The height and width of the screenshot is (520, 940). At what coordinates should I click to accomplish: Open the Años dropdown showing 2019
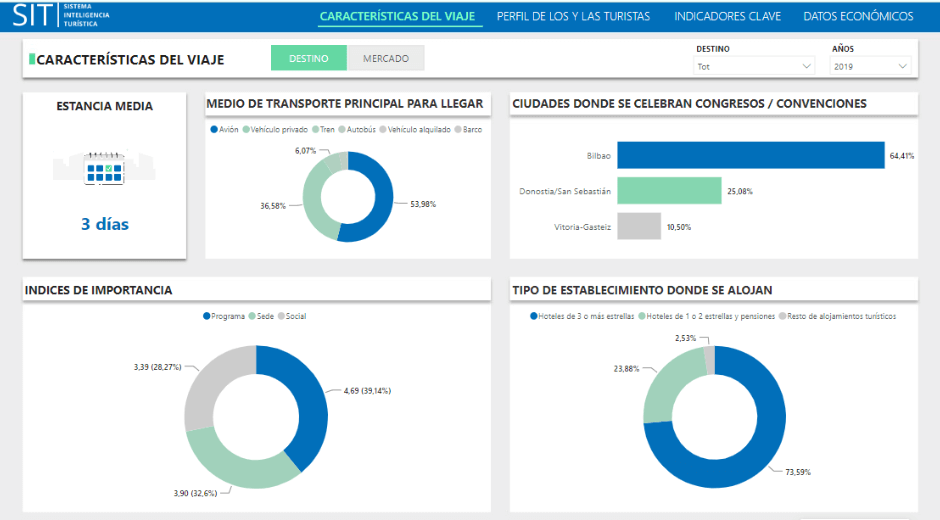[x=870, y=67]
